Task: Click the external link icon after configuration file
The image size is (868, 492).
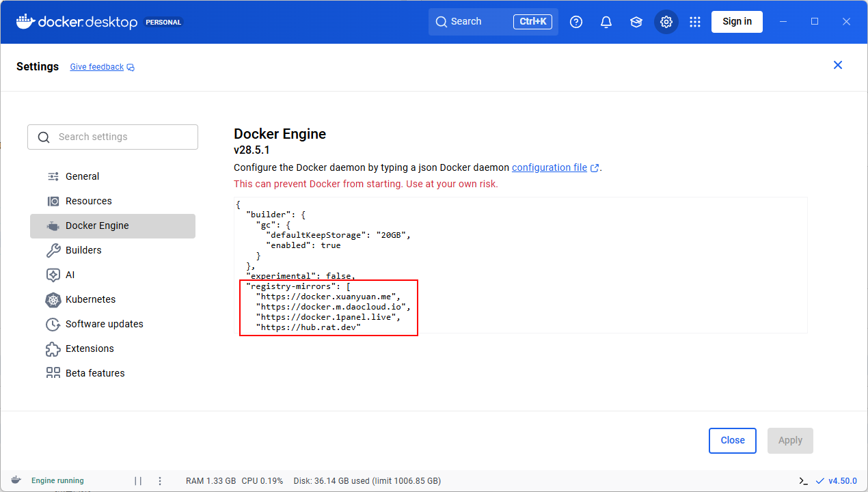Action: [x=595, y=168]
